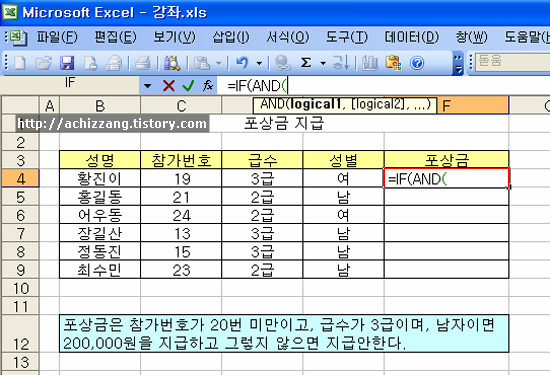Screen dimensions: 550x375
Task: Select column A header
Action: coord(50,106)
